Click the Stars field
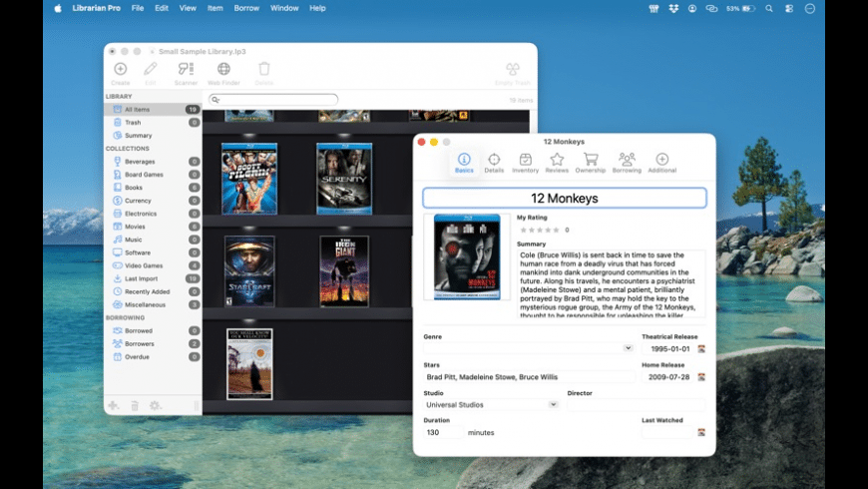The height and width of the screenshot is (489, 868). tap(529, 377)
